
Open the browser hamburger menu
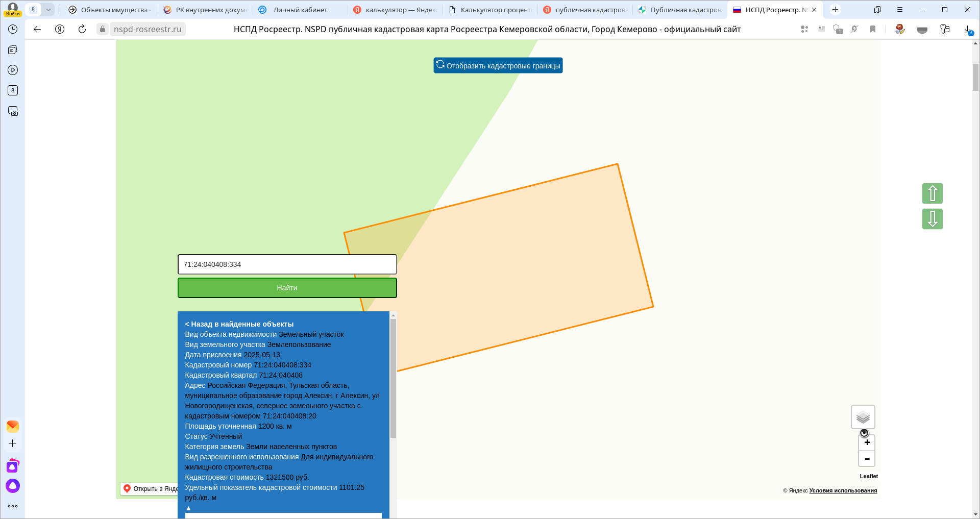click(900, 10)
